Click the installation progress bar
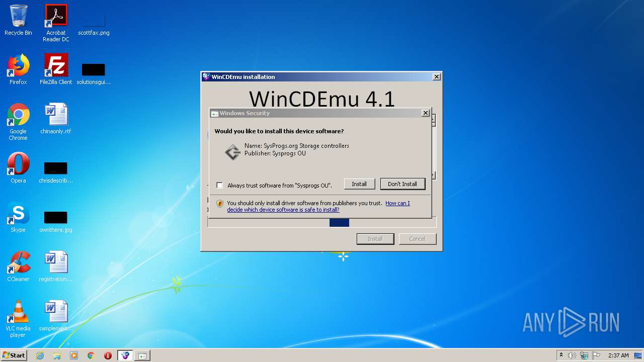 (322, 223)
